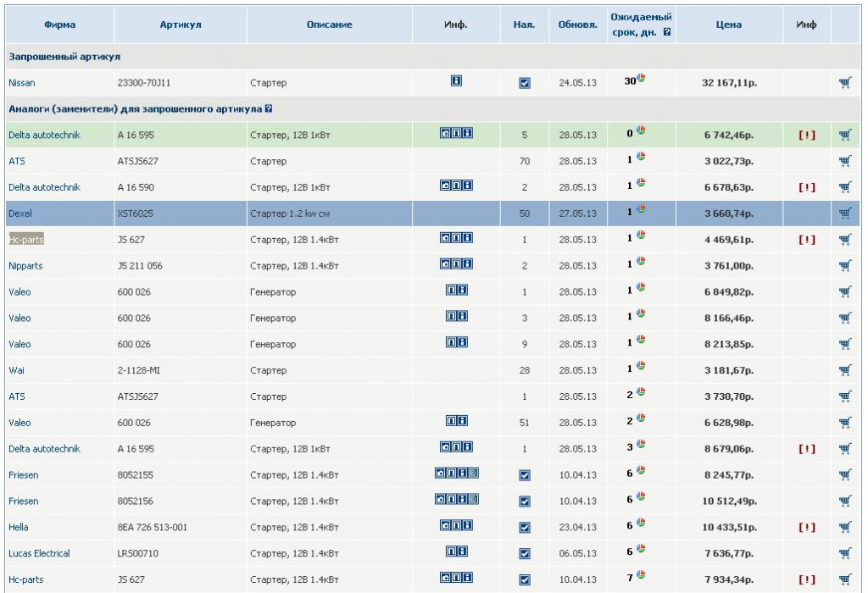This screenshot has width=868, height=593.
Task: Add Lucas Electrical LRS00710 to cart
Action: click(x=845, y=553)
